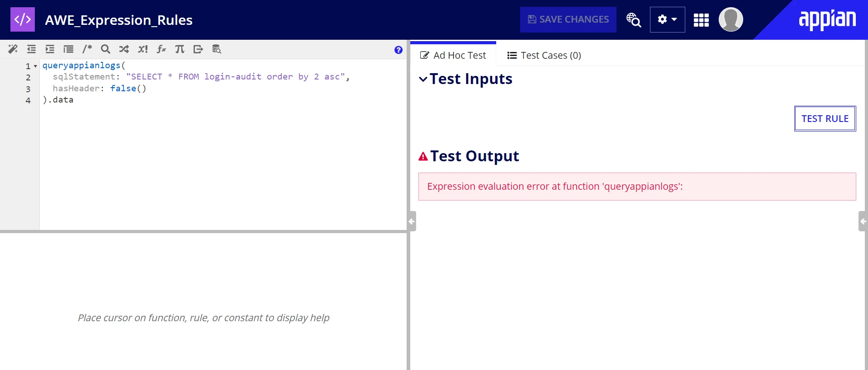Open search in the expression editor toolbar
Viewport: 868px width, 370px height.
(105, 49)
